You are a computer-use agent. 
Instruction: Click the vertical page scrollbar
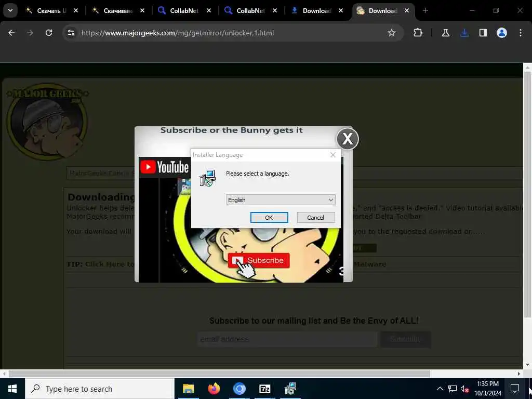[528, 194]
